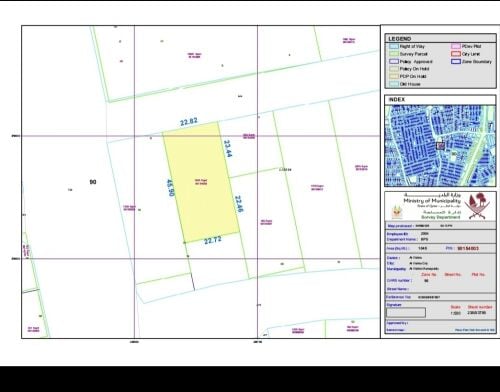Click the small crest logo beside Survey Department
The image size is (500, 392).
point(397,212)
